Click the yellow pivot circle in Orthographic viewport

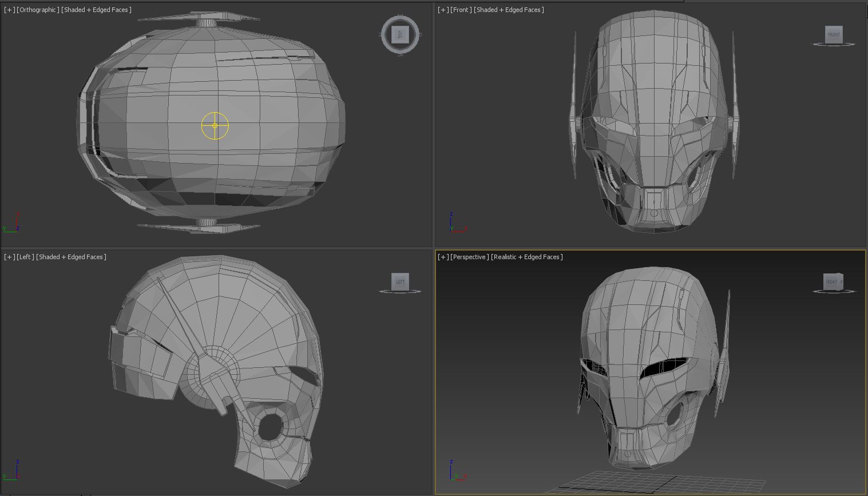(x=215, y=125)
